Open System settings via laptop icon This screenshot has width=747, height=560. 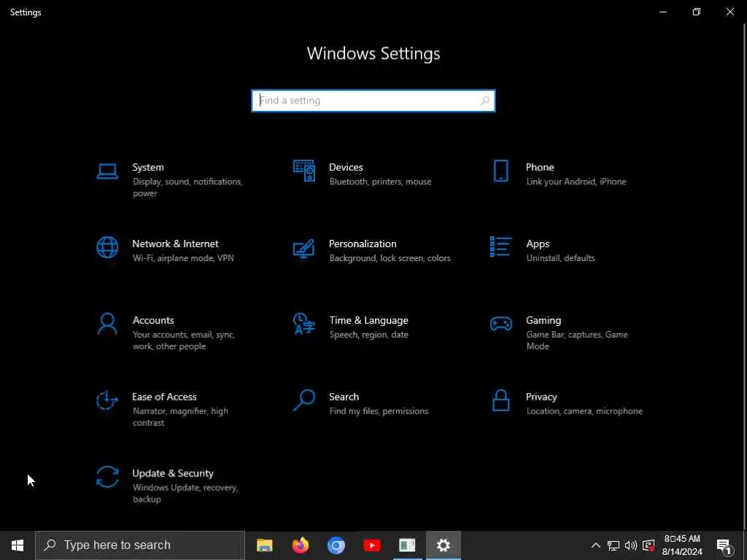tap(107, 171)
